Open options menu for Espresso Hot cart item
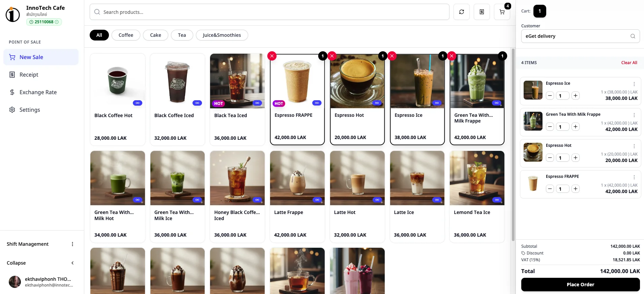Viewport: 644px width, 294px height. pyautogui.click(x=634, y=146)
